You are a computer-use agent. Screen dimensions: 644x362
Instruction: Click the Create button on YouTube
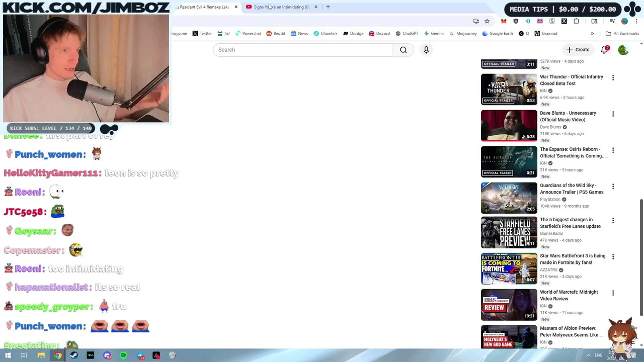pyautogui.click(x=578, y=50)
